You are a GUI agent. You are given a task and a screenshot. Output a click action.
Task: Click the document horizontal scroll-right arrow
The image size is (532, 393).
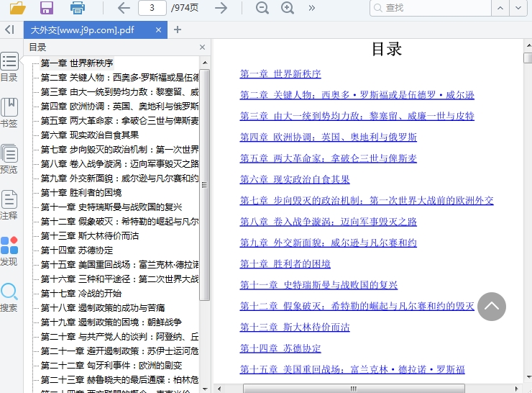coord(516,389)
